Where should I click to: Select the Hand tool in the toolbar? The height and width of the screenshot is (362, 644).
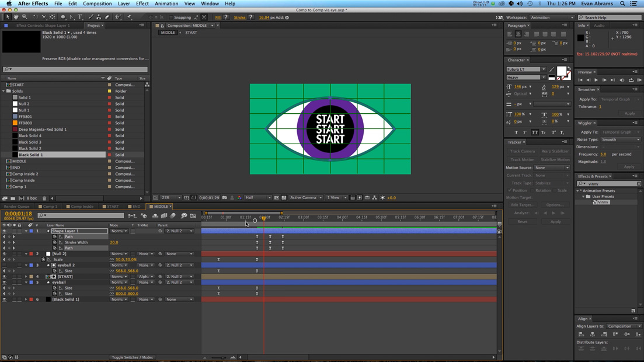16,17
